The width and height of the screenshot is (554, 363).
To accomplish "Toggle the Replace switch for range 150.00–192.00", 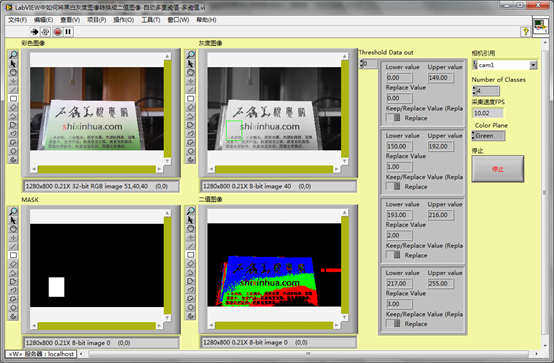I will coord(393,186).
